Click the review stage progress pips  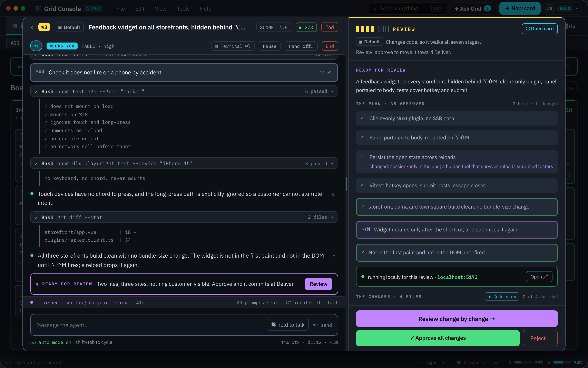click(372, 29)
